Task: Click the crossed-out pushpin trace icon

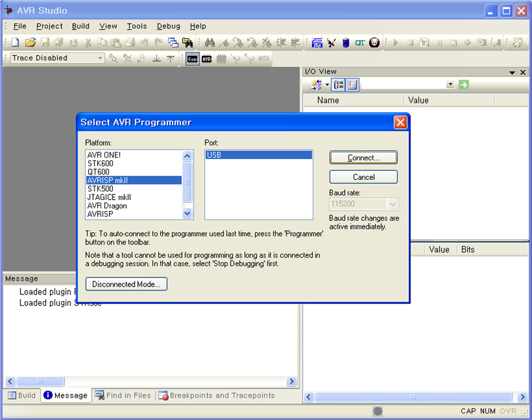Action: [x=127, y=58]
